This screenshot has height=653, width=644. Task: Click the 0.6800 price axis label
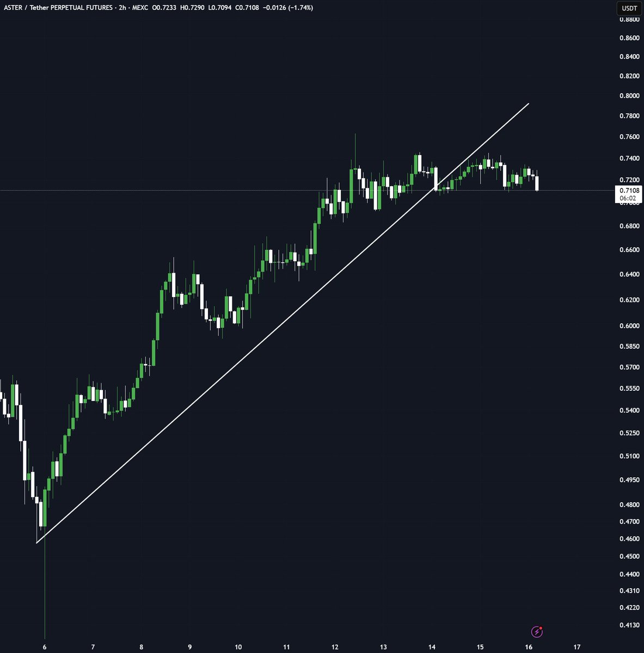(629, 226)
